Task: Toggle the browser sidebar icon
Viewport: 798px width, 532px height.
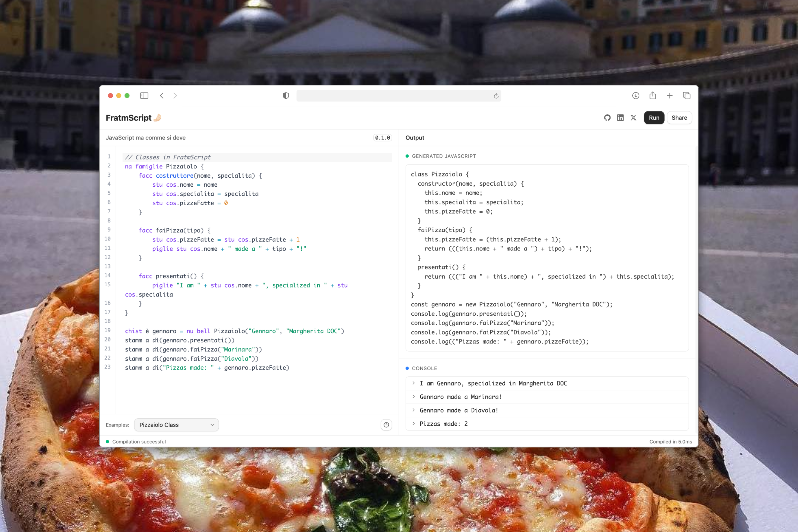Action: (x=144, y=96)
